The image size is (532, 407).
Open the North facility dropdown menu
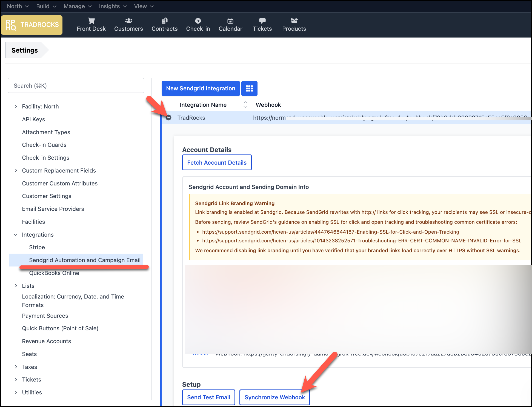[x=18, y=6]
